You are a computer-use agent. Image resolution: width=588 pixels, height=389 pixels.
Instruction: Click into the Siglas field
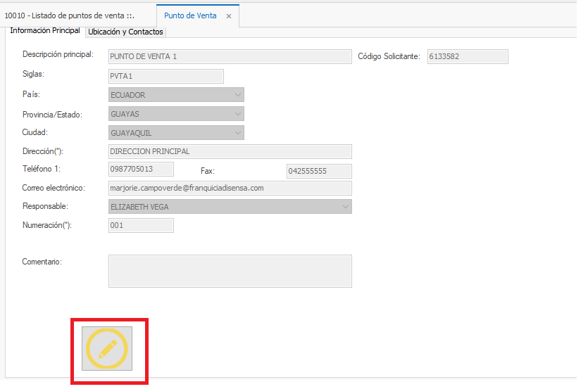(165, 76)
